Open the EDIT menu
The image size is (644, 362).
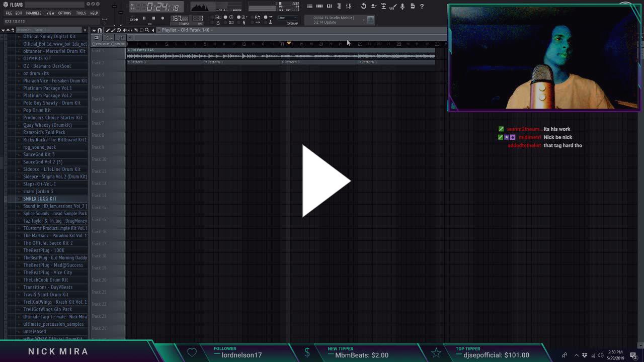tap(19, 13)
